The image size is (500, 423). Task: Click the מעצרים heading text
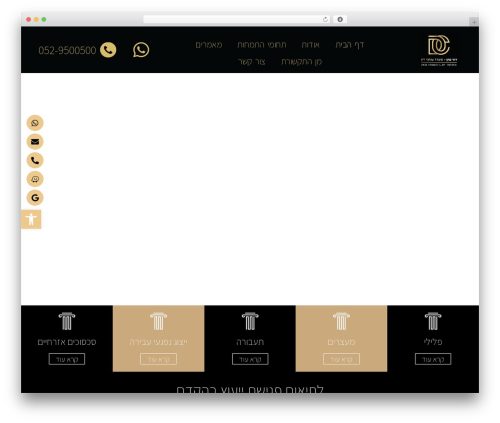tap(341, 342)
